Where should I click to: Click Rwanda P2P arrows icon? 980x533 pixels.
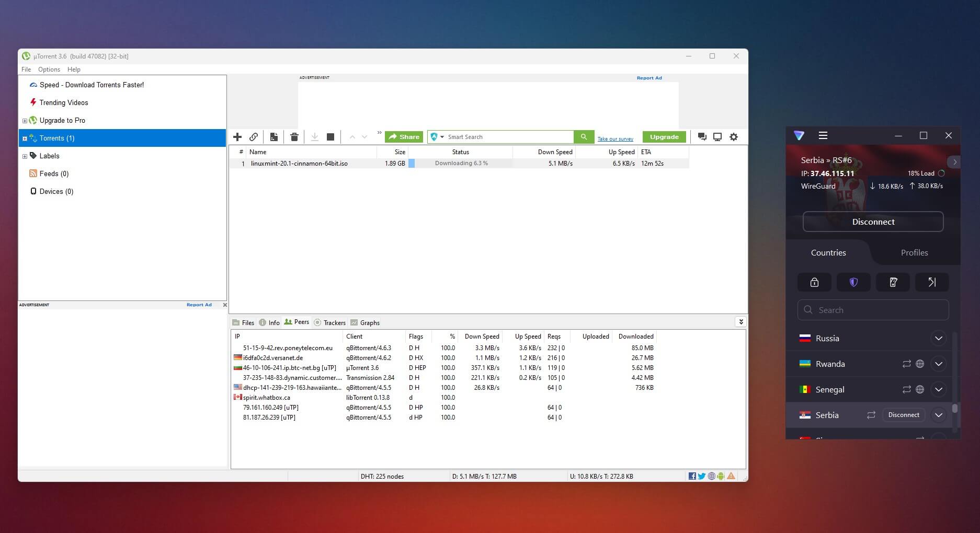click(x=906, y=364)
